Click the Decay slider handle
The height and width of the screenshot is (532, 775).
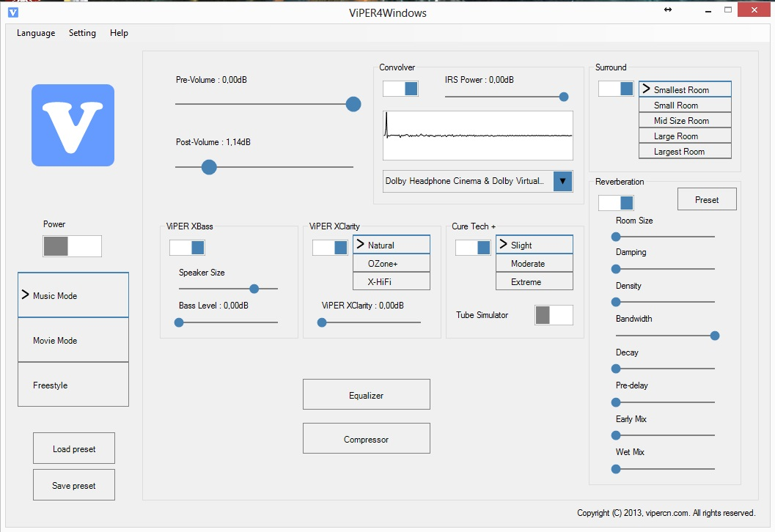(616, 369)
